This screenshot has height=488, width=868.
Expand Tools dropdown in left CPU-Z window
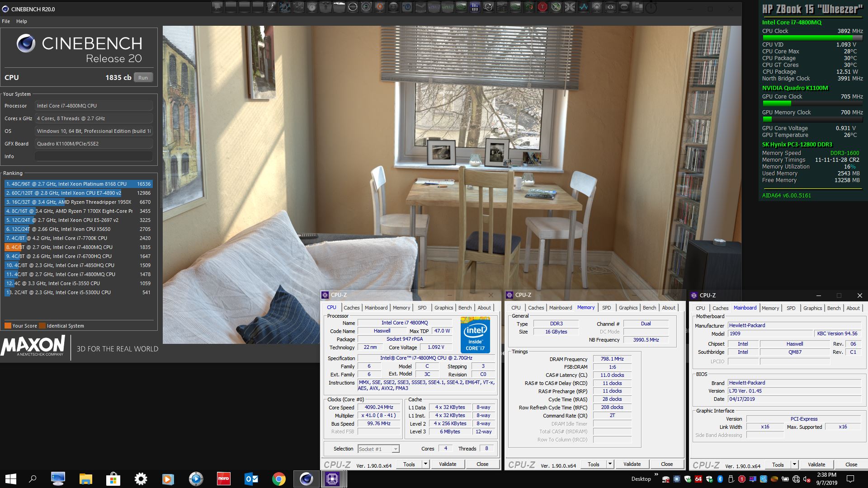pos(425,464)
